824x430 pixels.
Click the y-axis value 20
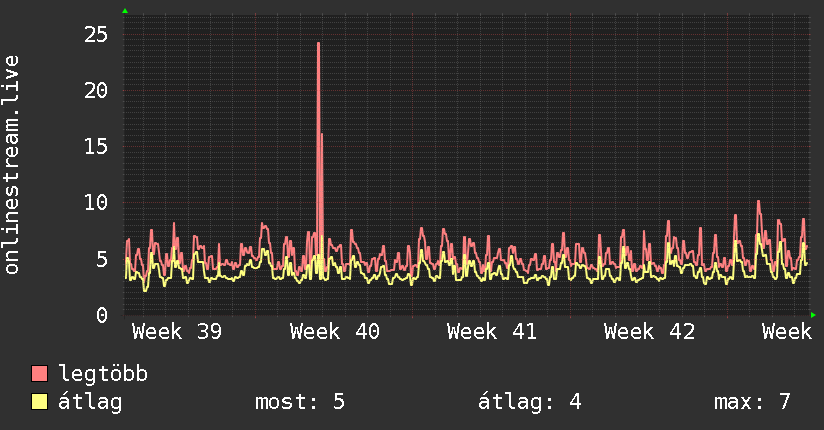(96, 90)
